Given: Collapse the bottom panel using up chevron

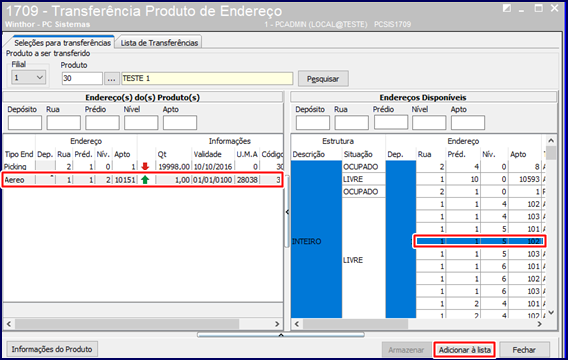Looking at the screenshot, I should pos(281,335).
